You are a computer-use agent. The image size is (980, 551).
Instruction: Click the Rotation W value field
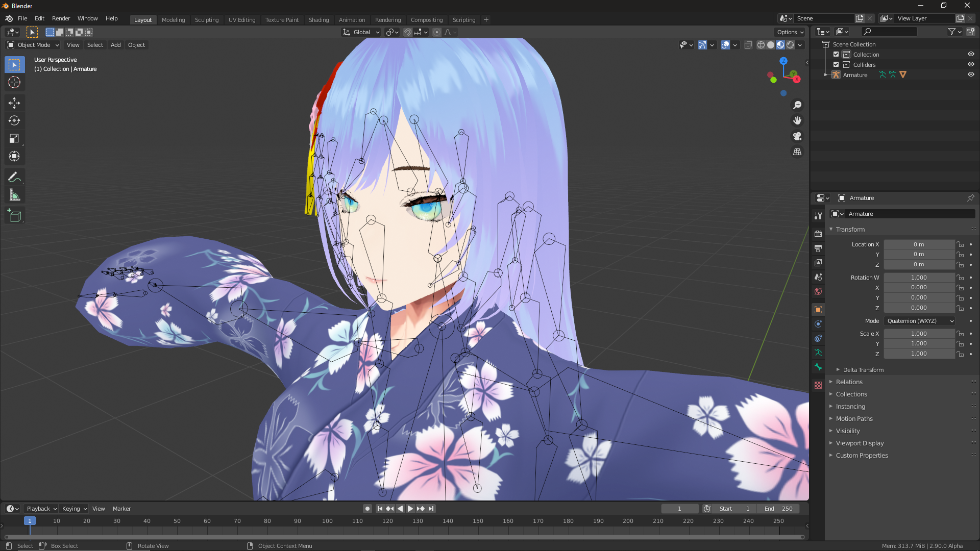919,278
